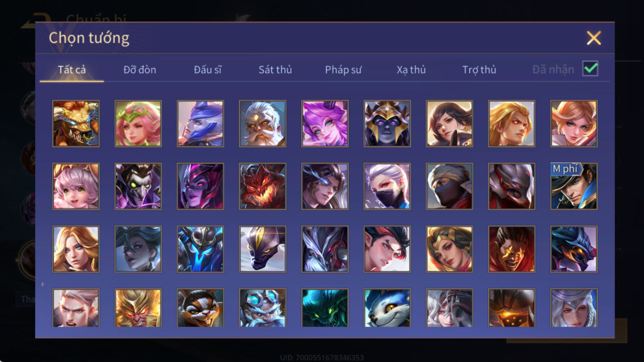
Task: Filter by Xạ thủ tab
Action: pyautogui.click(x=411, y=70)
